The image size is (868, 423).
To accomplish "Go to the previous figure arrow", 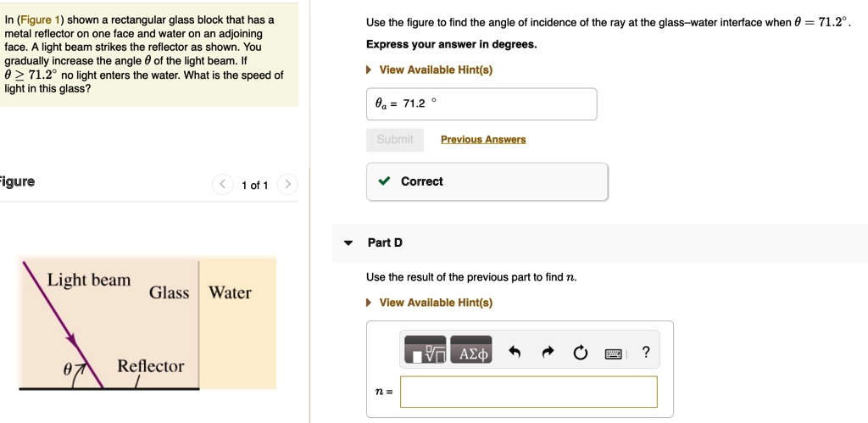I will pos(224,184).
